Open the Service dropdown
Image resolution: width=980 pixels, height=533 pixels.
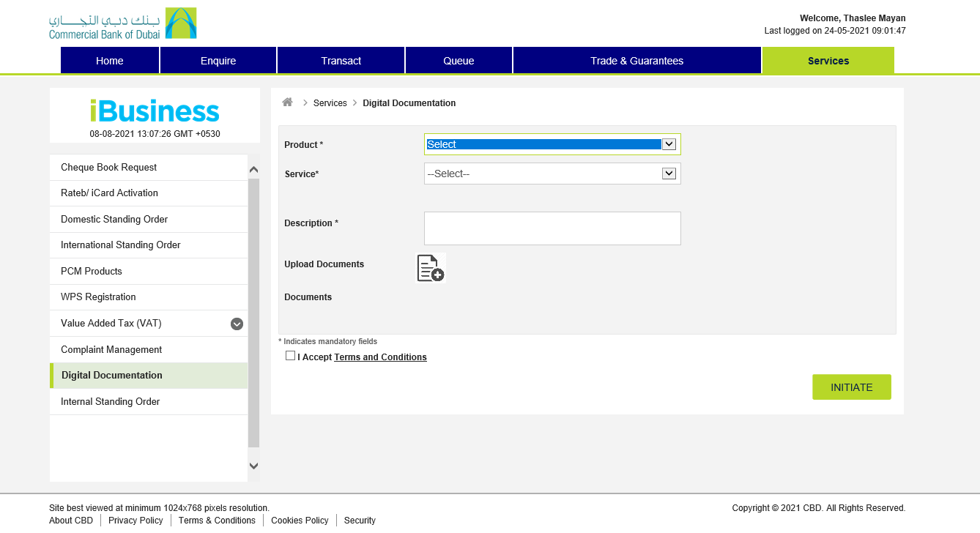552,174
